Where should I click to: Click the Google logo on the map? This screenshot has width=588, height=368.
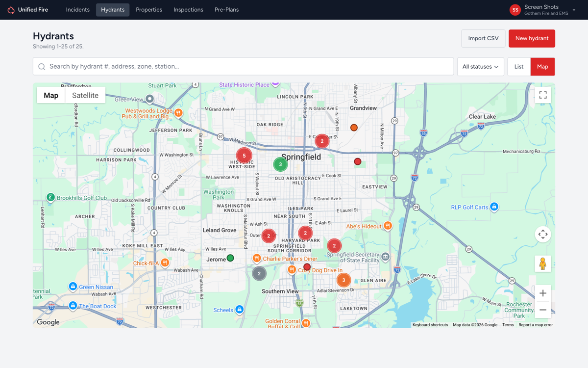[48, 322]
